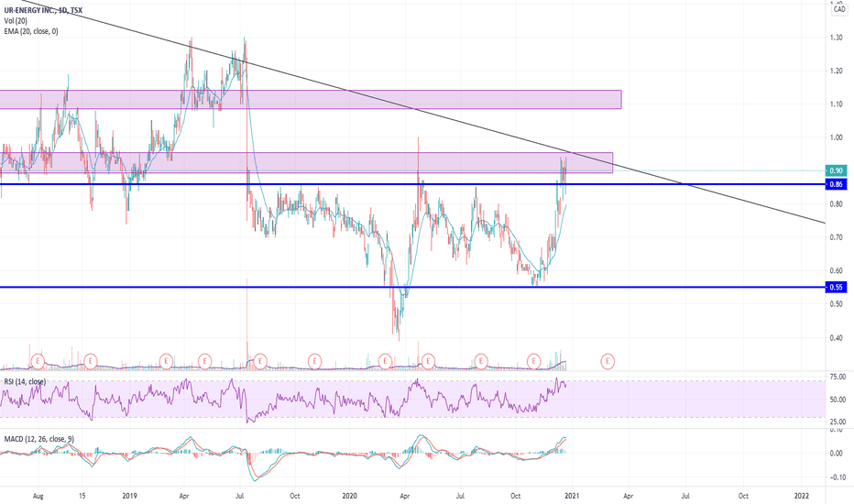
Task: Click the blue 0.86 price line label
Action: (x=836, y=184)
